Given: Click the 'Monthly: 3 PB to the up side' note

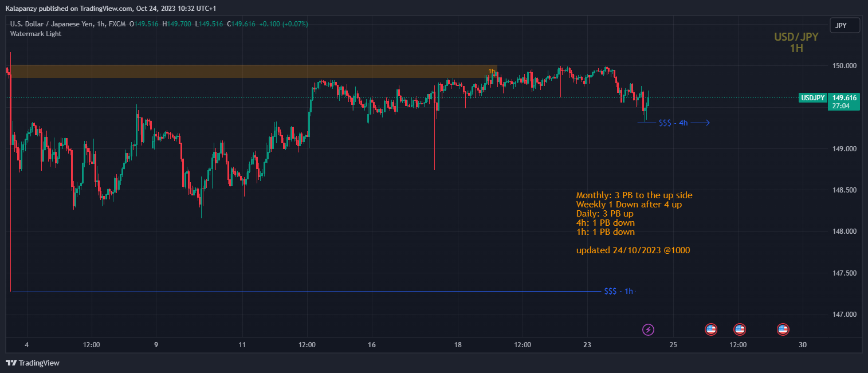Looking at the screenshot, I should click(x=634, y=195).
